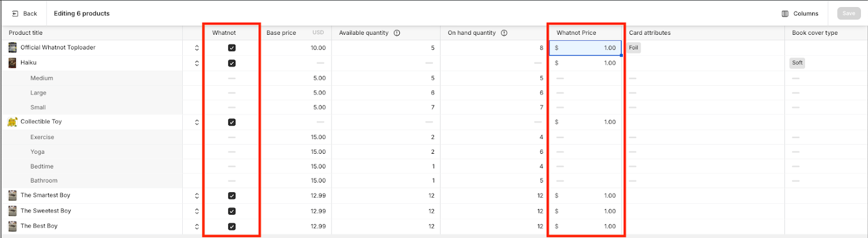
Task: Edit Whatnot Price field for Haiku
Action: [586, 63]
